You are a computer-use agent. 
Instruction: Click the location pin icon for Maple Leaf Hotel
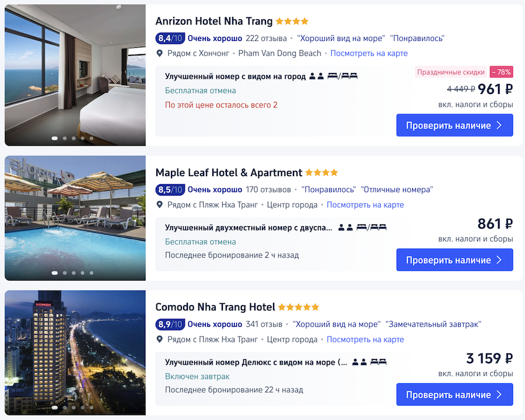coord(160,205)
